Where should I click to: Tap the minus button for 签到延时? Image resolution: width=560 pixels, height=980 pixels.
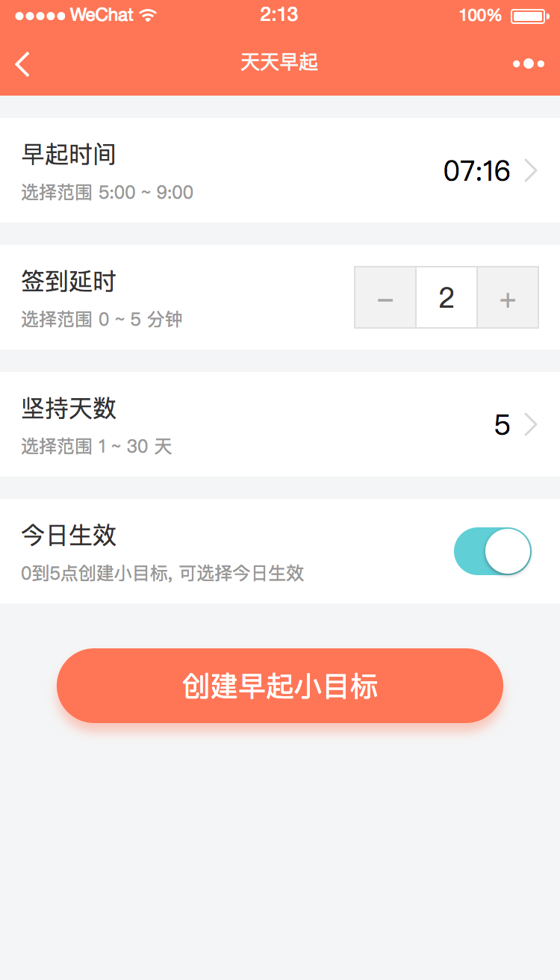click(x=385, y=298)
